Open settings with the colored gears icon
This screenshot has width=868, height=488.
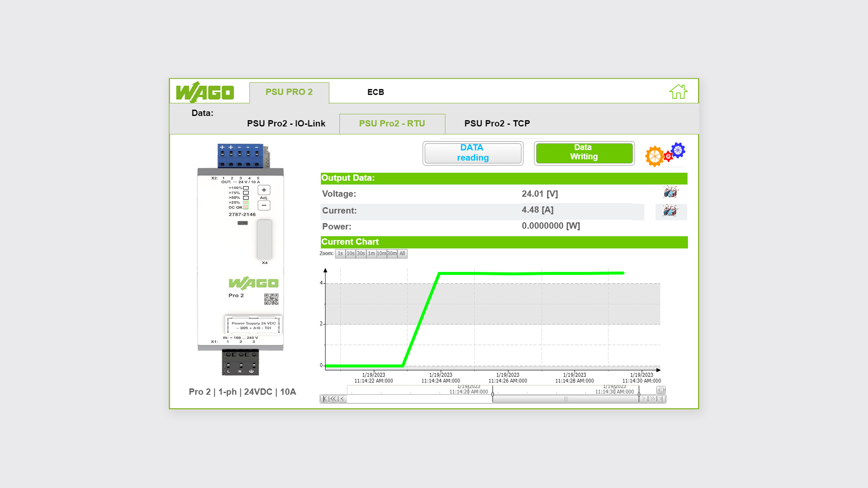pos(665,154)
